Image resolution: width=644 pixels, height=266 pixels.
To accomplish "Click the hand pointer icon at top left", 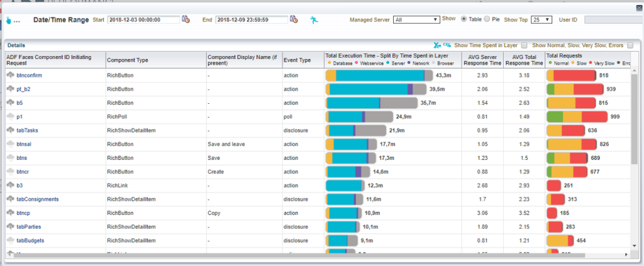I will [9, 20].
